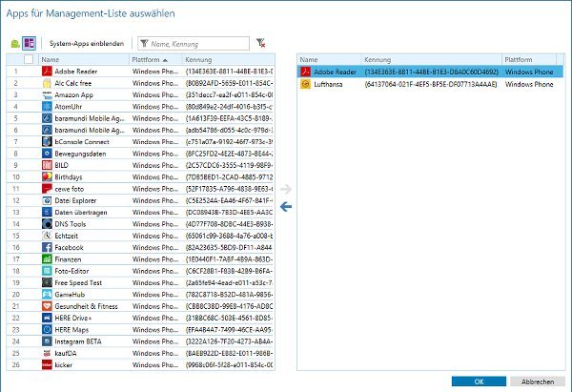Image resolution: width=572 pixels, height=392 pixels.
Task: Click the DNS Tools app icon
Action: pyautogui.click(x=47, y=224)
